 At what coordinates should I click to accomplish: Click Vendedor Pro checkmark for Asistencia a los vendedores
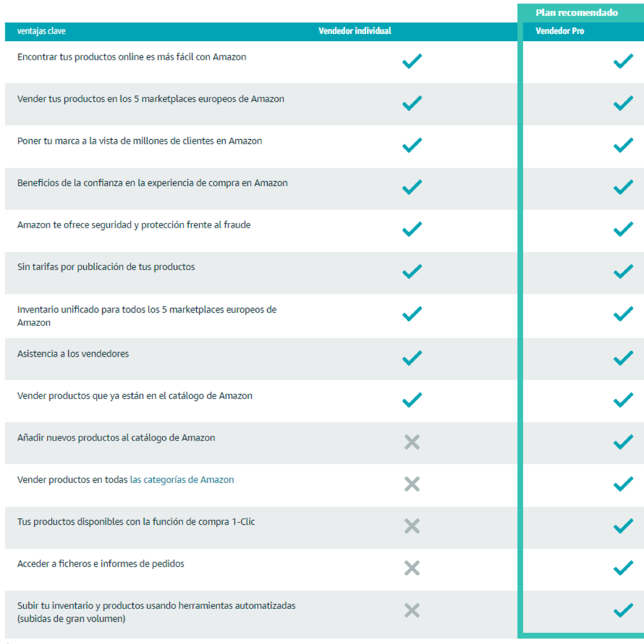pyautogui.click(x=623, y=358)
